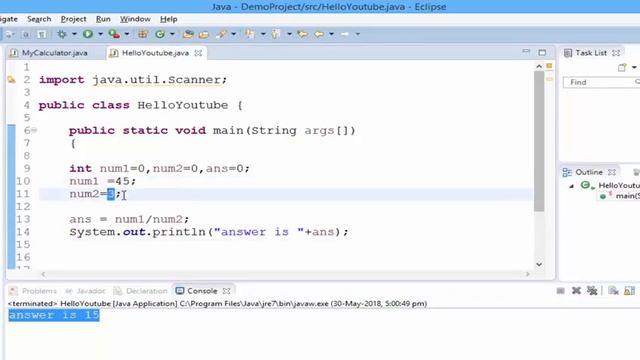Screen dimensions: 640x360
Task: Click the Open Type icon in toolbar
Action: 188,34
